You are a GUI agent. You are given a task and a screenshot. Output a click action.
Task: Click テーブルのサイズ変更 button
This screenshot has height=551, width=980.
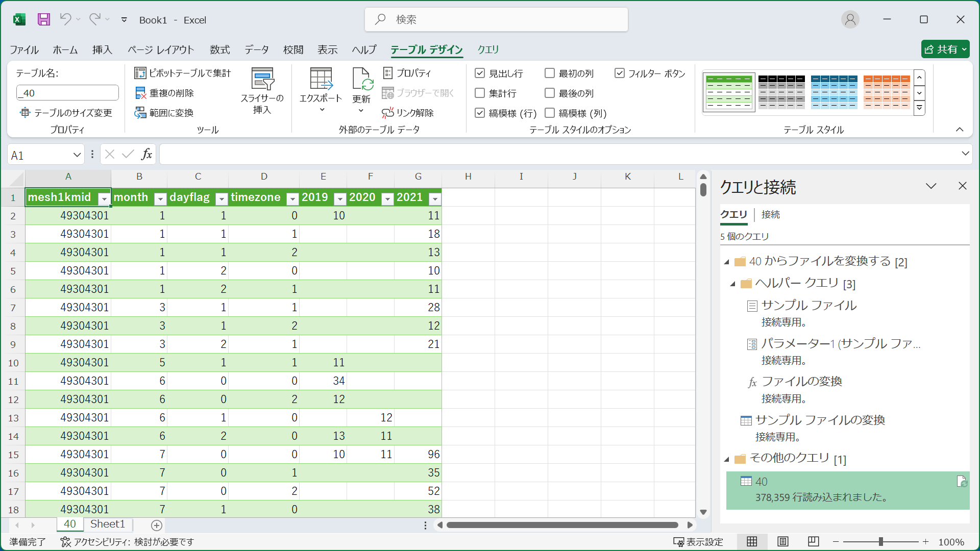tap(66, 113)
